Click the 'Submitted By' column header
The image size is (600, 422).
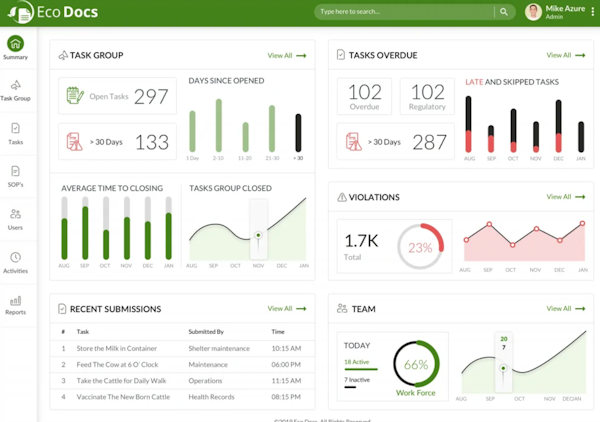206,332
